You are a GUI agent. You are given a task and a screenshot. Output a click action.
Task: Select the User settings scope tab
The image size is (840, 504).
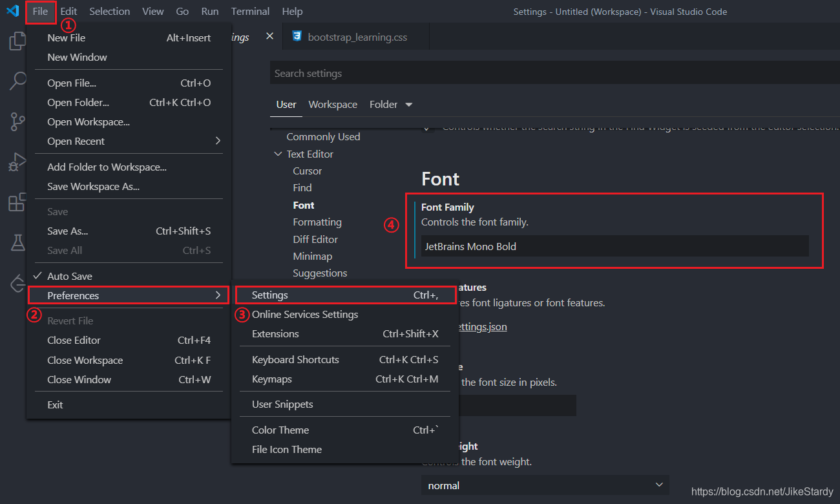tap(286, 104)
